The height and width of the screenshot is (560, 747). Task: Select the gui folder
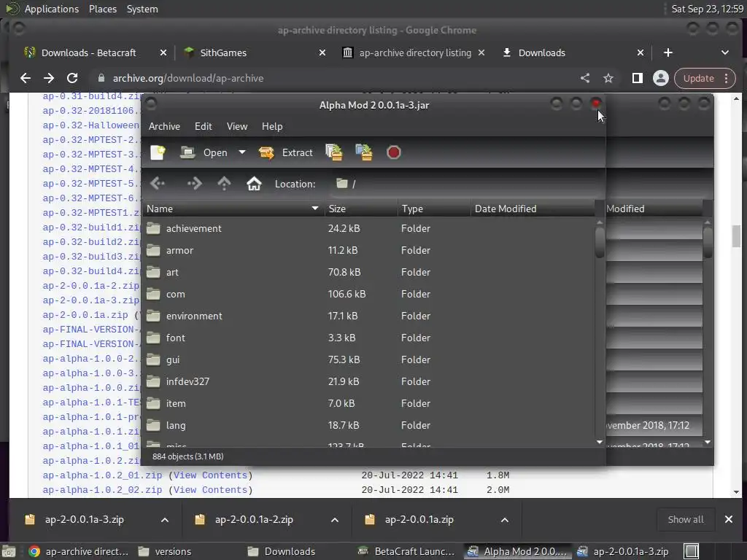(x=368, y=360)
